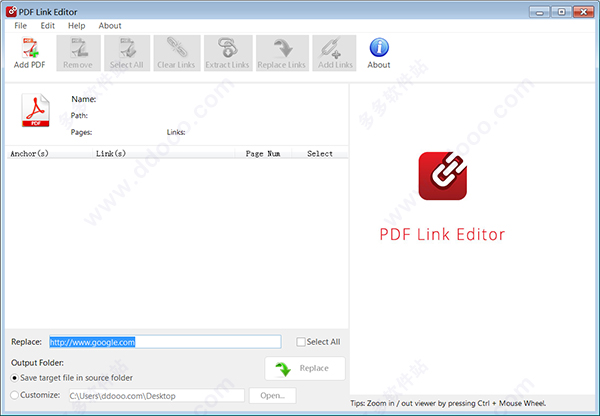The image size is (600, 416).
Task: Open About via the blue info icon
Action: pyautogui.click(x=379, y=53)
